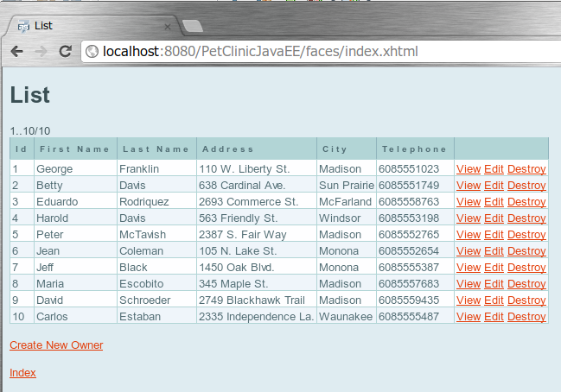Destroy owner Carlos Estaban
This screenshot has height=392, width=561.
tap(526, 317)
